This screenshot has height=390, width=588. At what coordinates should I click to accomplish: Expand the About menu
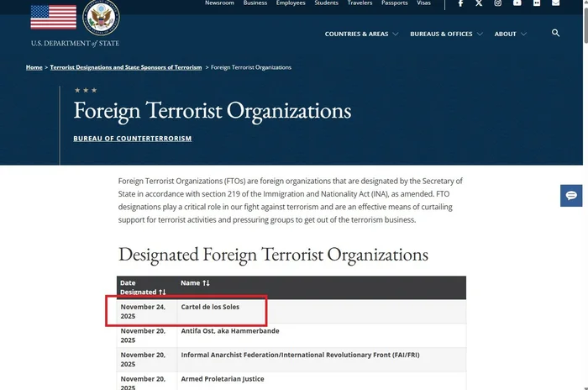(x=511, y=34)
